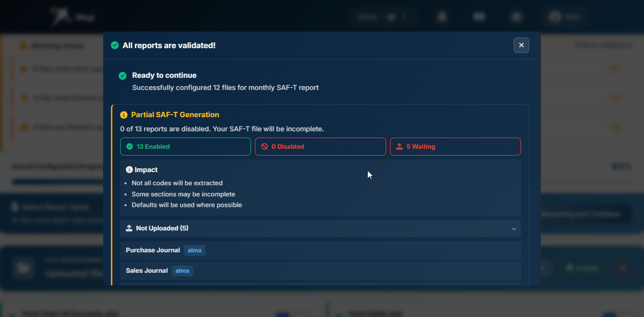The width and height of the screenshot is (644, 317).
Task: Select the '0 Disabled' label text
Action: tap(288, 146)
